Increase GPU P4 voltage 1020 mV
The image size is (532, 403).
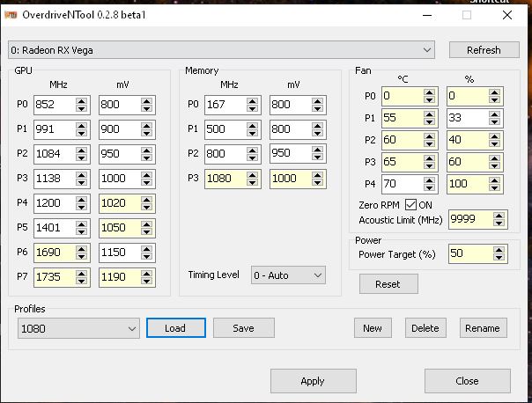click(x=146, y=199)
